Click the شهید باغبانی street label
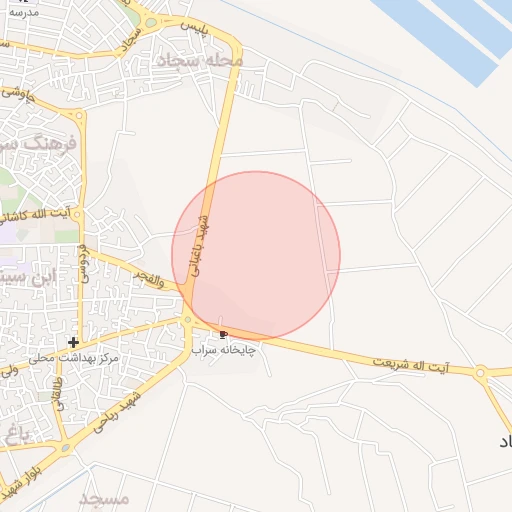This screenshot has height=512, width=512. tap(200, 246)
